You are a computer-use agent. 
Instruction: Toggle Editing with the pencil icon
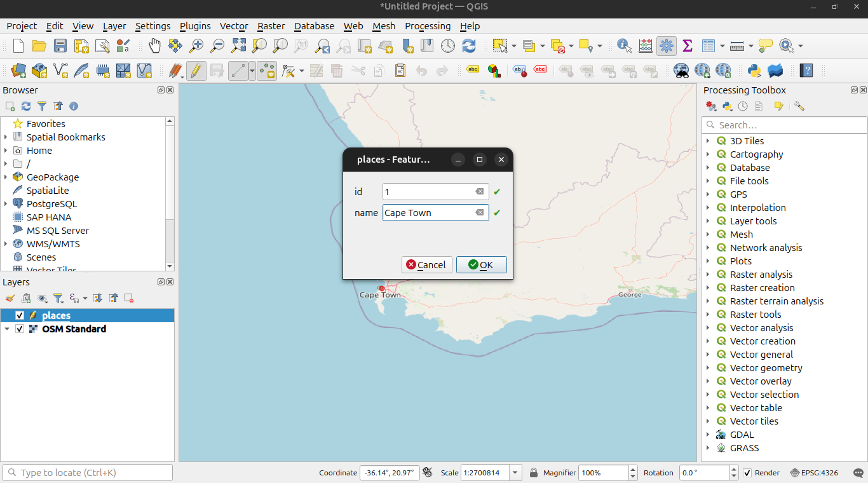(196, 71)
